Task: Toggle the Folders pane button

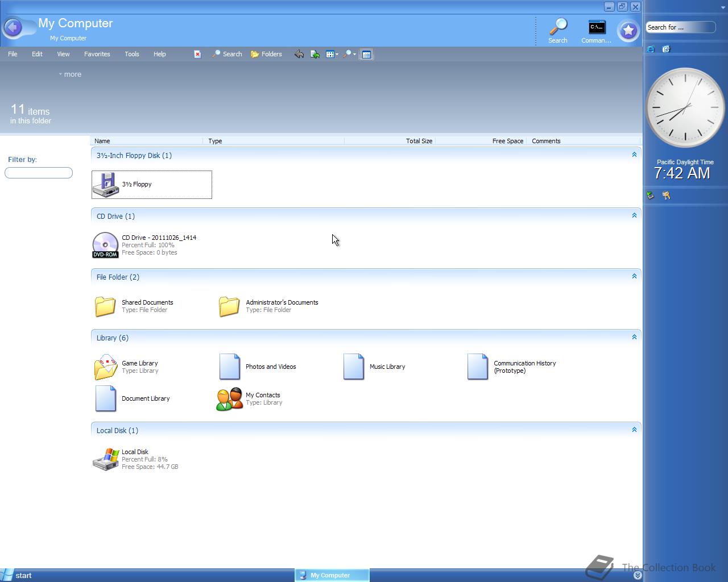Action: click(266, 55)
